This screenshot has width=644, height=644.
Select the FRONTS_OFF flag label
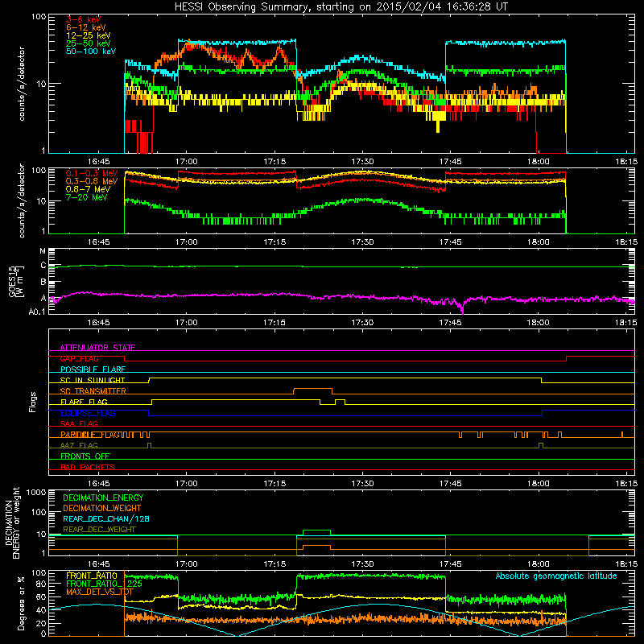(85, 456)
